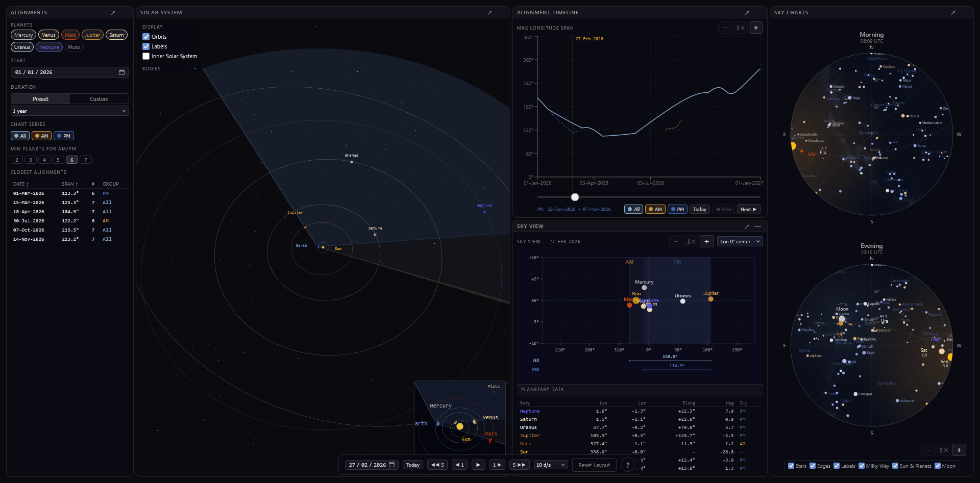Enable the Inner Solar System checkbox
This screenshot has height=483, width=980.
[146, 56]
